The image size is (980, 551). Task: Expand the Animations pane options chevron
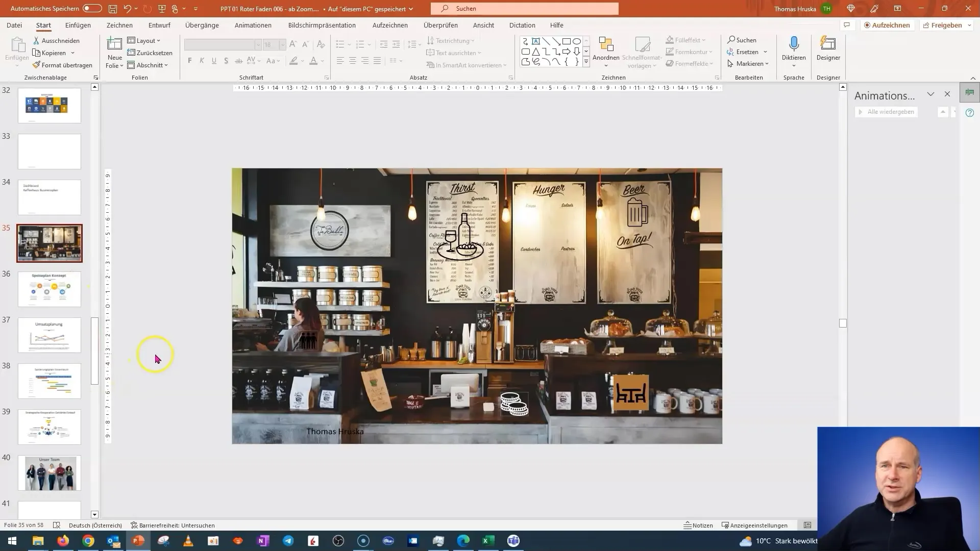point(930,94)
